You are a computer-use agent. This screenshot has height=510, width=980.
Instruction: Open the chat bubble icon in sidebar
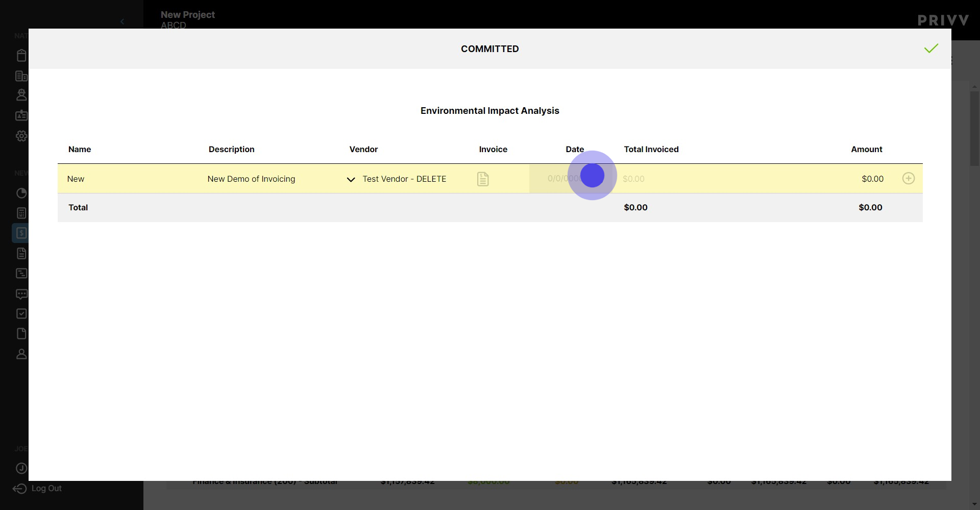tap(21, 294)
